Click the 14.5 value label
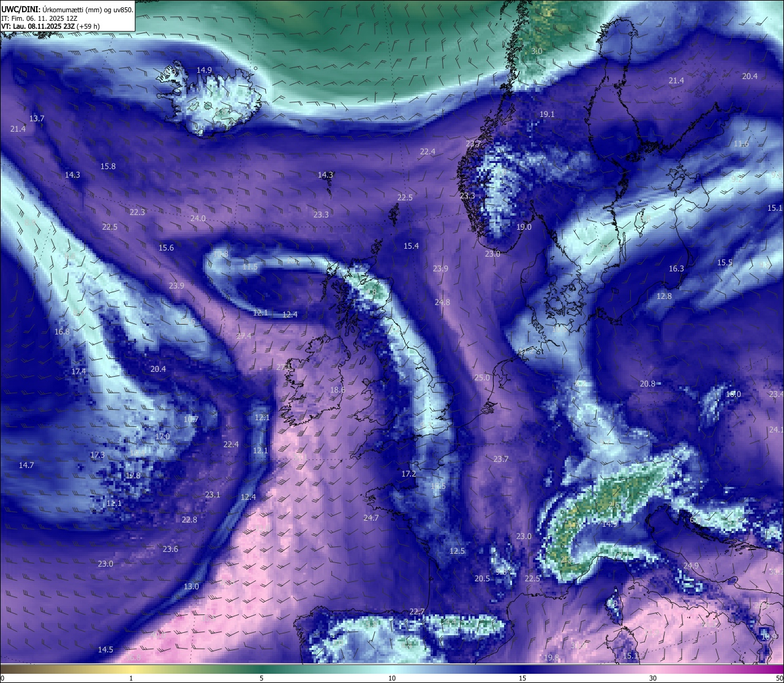The image size is (784, 683). click(105, 650)
